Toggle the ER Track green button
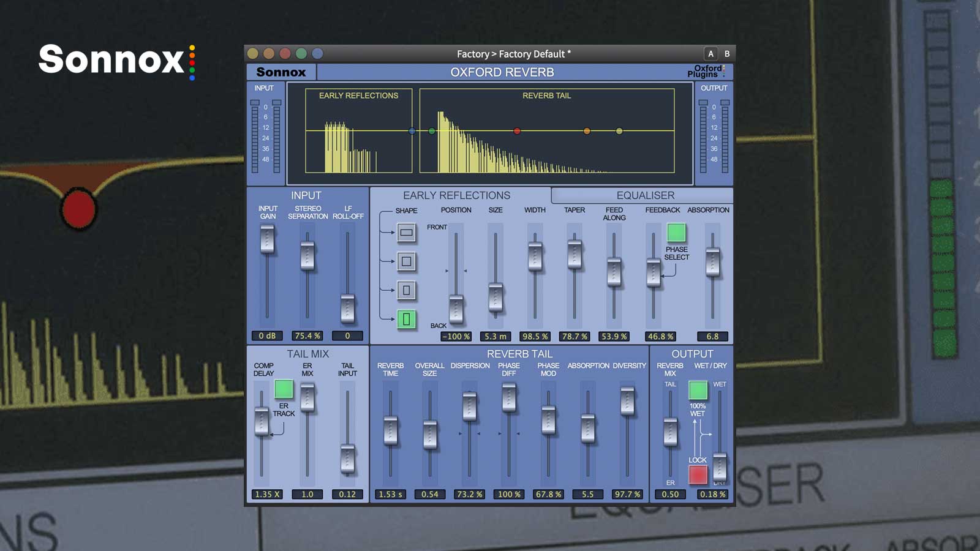This screenshot has width=980, height=551. [284, 389]
